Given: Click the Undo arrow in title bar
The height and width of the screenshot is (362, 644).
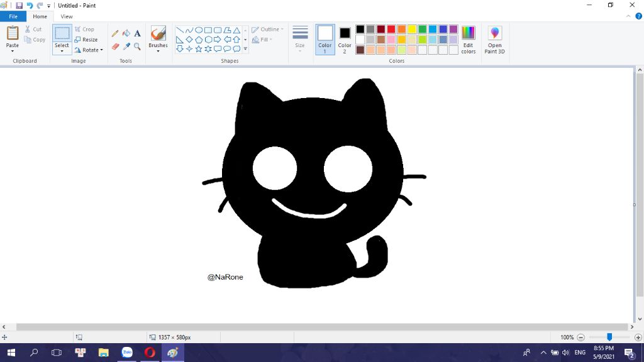Looking at the screenshot, I should [x=30, y=6].
